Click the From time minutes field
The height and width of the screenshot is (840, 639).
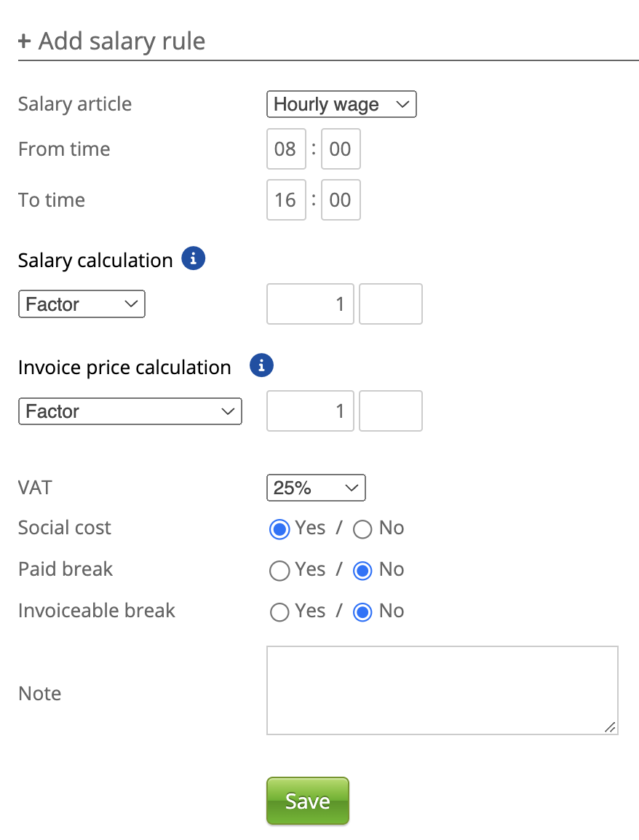341,149
